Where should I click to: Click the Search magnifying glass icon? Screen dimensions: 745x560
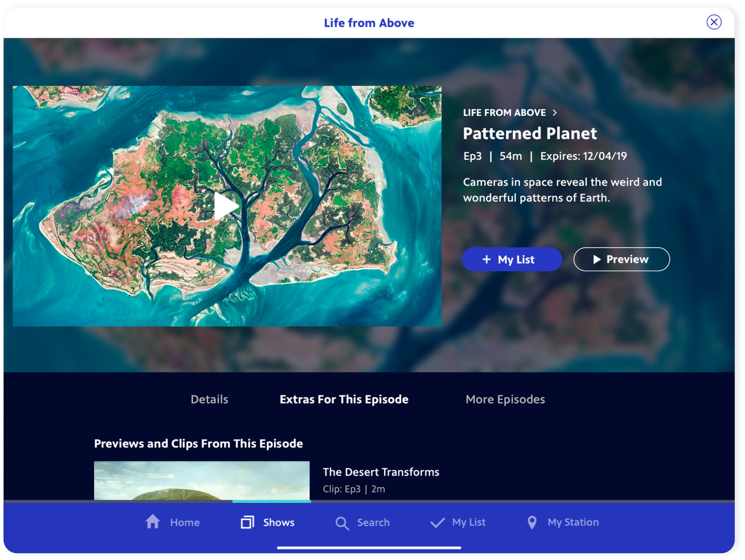[x=342, y=523]
